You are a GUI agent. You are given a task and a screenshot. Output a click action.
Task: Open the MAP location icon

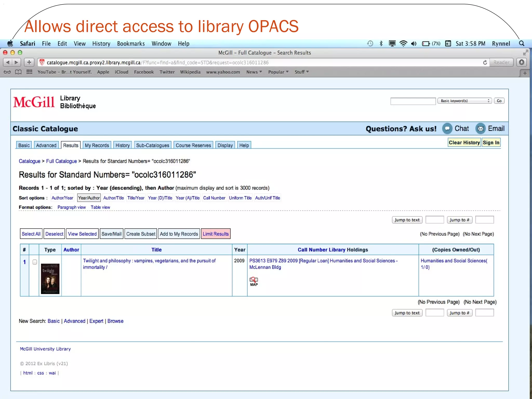pos(254,282)
